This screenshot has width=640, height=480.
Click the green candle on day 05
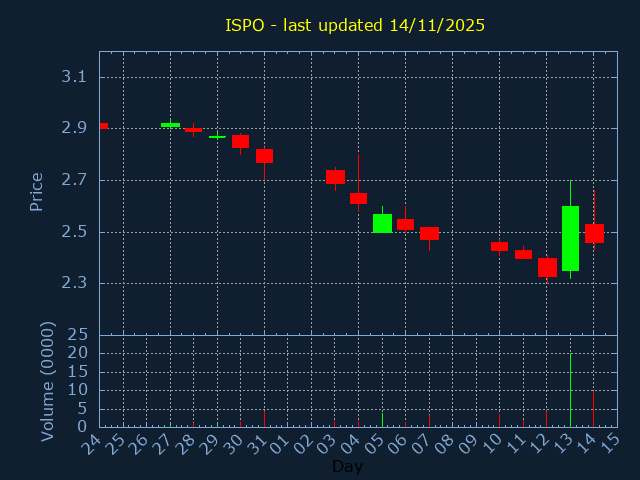click(382, 223)
